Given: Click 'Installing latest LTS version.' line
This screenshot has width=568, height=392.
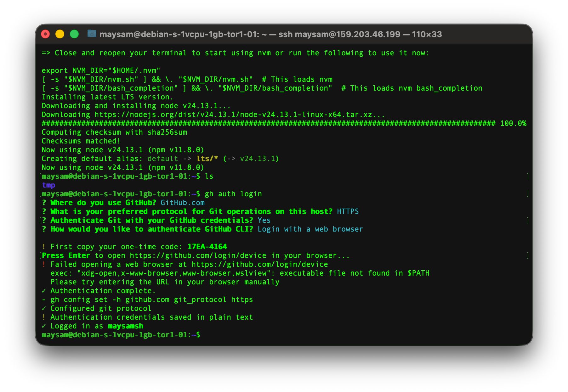Looking at the screenshot, I should pos(107,97).
